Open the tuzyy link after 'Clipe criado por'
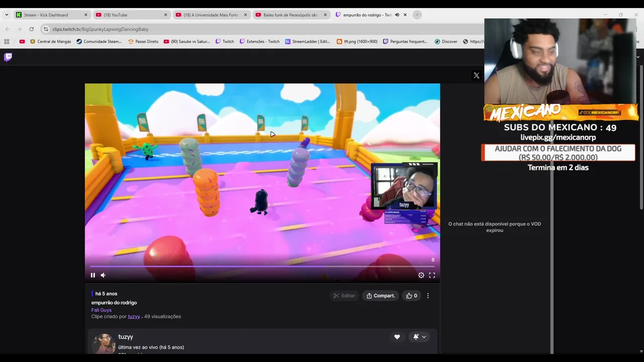Screen dimensions: 644x362 click(x=134, y=317)
